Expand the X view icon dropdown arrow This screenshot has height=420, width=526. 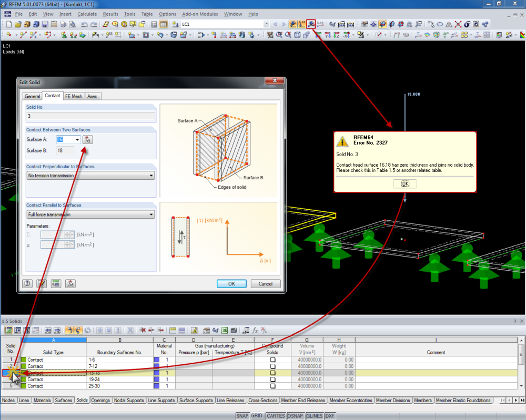point(353,35)
